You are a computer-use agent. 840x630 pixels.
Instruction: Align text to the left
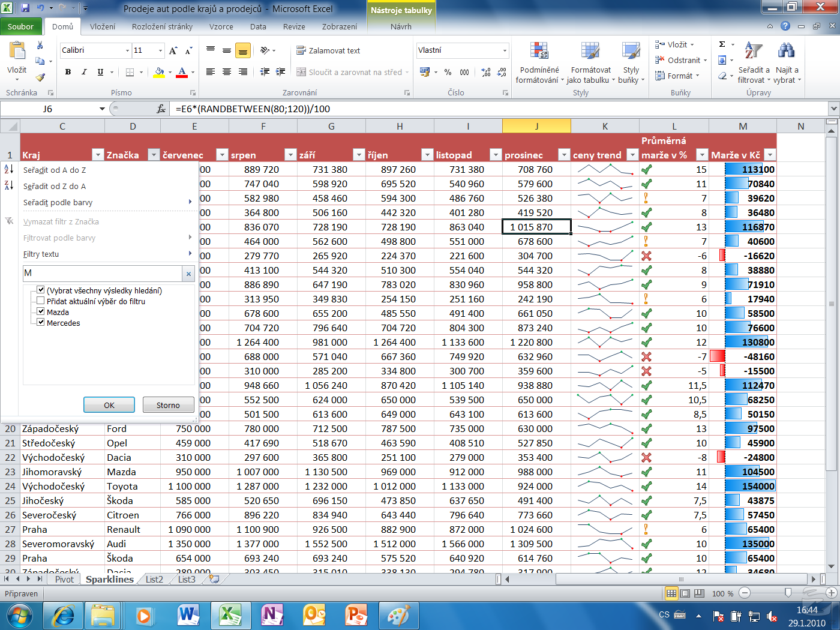tap(211, 72)
